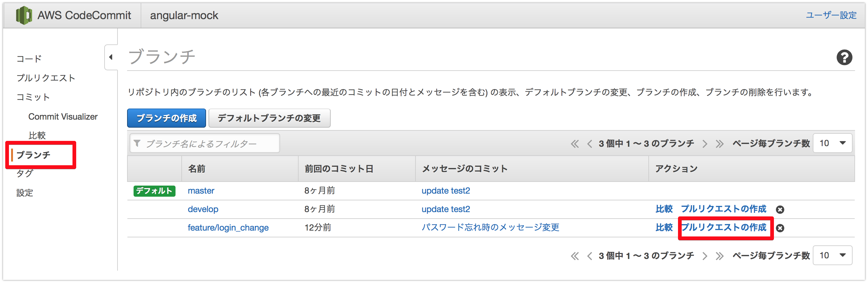Jump to first page with the double-left chevron
This screenshot has width=868, height=283.
coord(575,143)
